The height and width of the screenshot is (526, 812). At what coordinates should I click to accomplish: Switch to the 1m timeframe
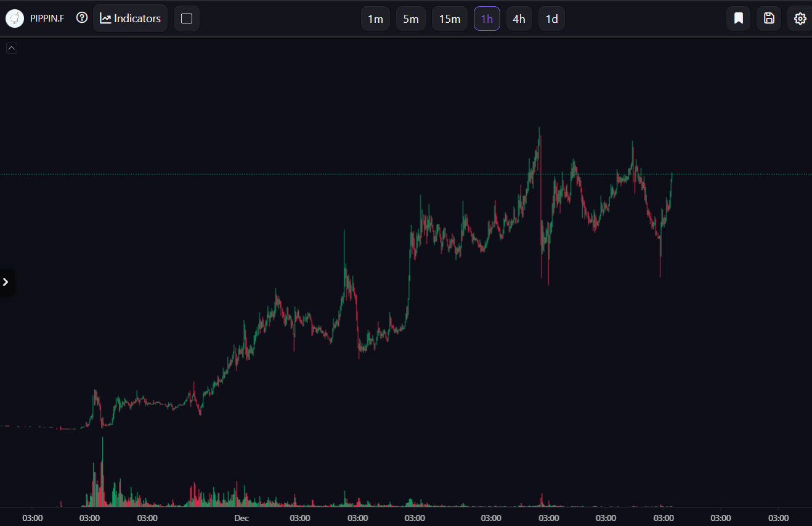[x=375, y=18]
